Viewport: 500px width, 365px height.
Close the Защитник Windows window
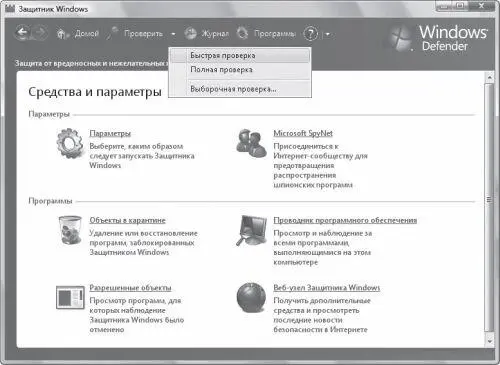click(x=482, y=6)
